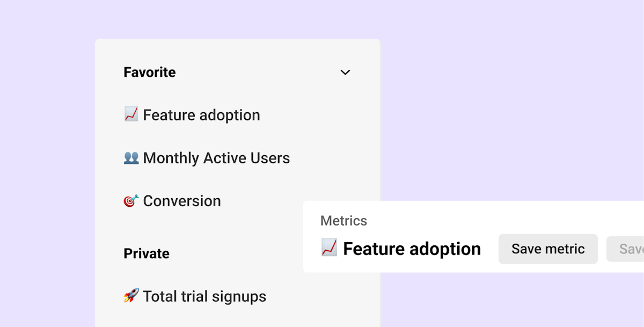Screen dimensions: 644x327
Task: Open Feature adoption from the Favorite list
Action: point(201,115)
